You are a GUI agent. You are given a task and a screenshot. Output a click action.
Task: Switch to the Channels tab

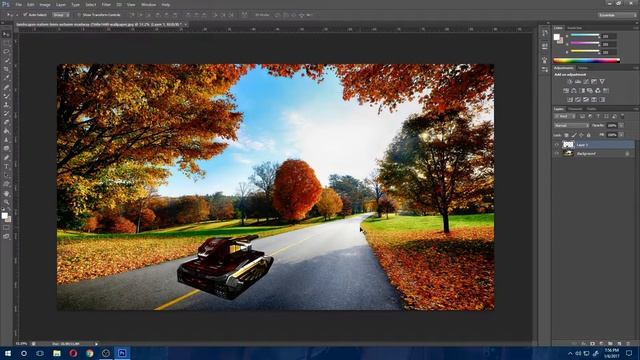[x=575, y=109]
